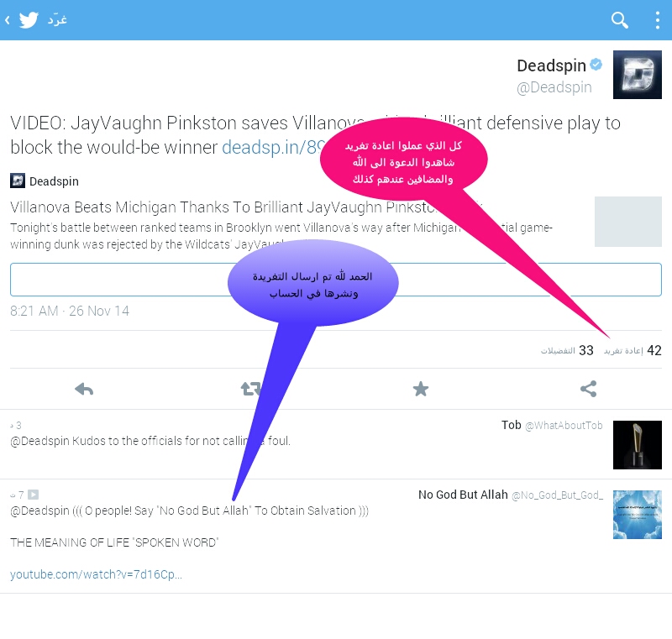Go back using the top bar chevron

(x=7, y=20)
